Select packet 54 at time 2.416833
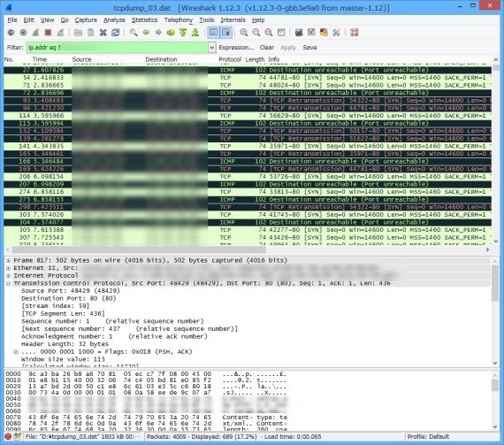The height and width of the screenshot is (445, 504). point(248,78)
